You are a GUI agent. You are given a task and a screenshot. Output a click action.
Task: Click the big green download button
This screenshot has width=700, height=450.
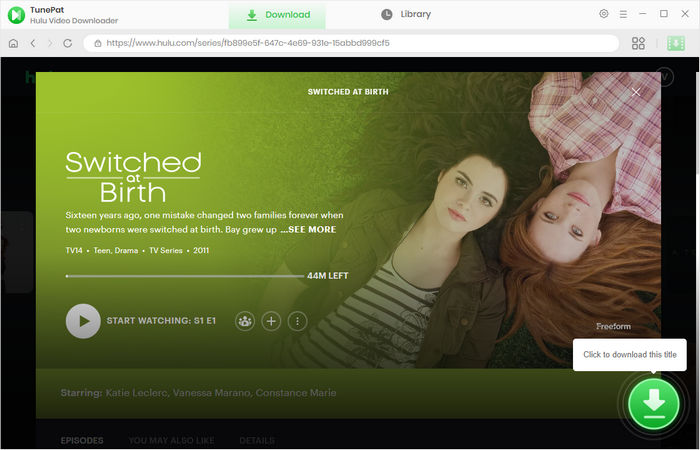coord(654,404)
